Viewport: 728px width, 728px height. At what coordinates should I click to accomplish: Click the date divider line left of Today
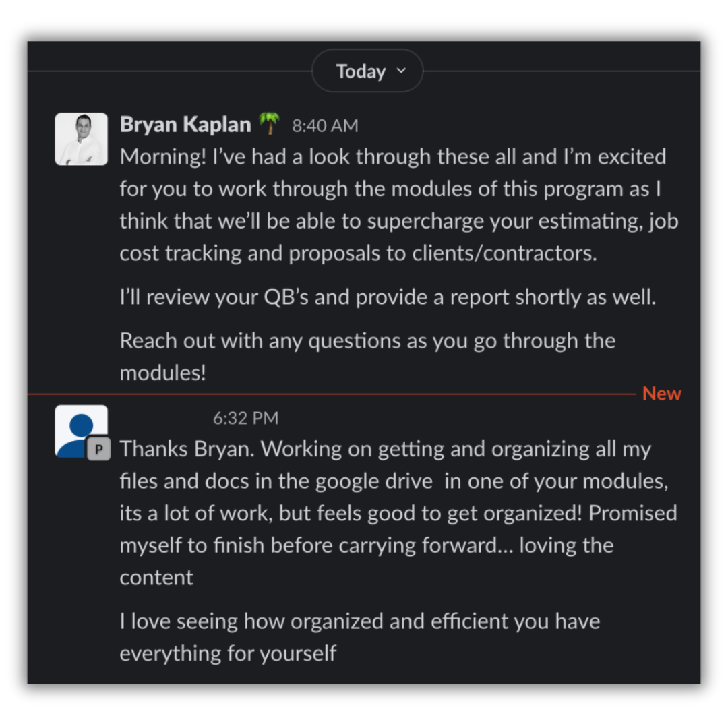click(x=169, y=71)
